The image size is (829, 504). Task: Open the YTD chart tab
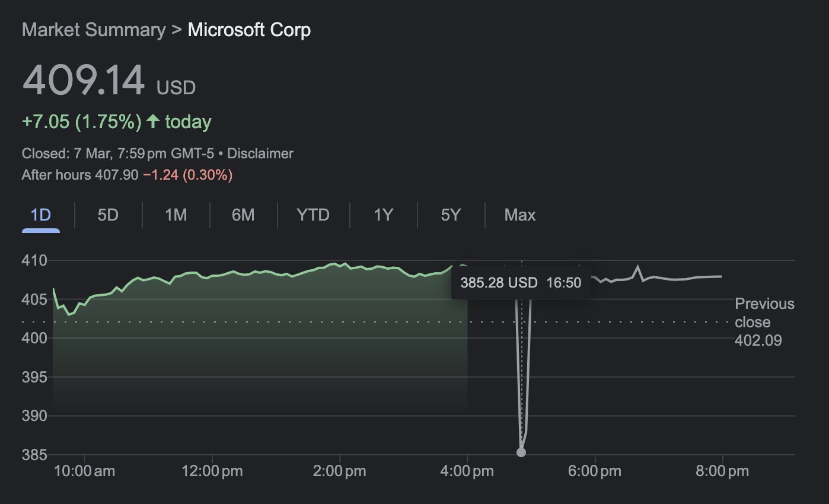click(313, 215)
